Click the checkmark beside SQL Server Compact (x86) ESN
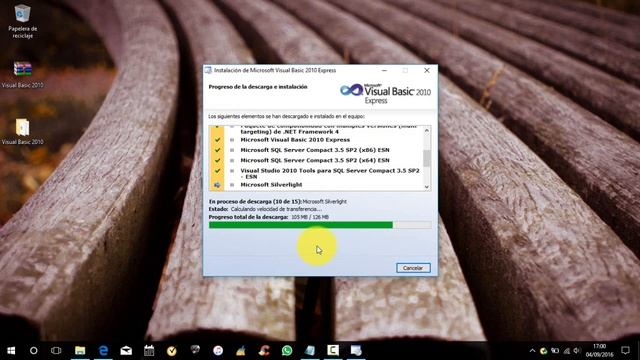The width and height of the screenshot is (640, 360). click(217, 150)
